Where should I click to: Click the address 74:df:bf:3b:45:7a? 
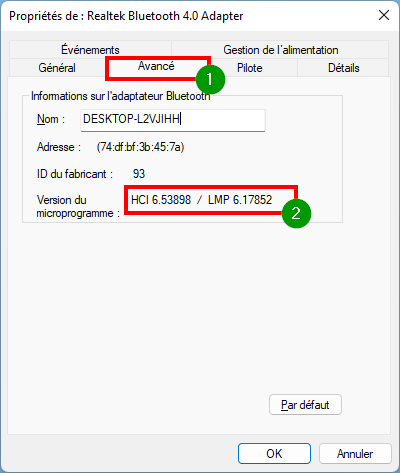[x=140, y=147]
